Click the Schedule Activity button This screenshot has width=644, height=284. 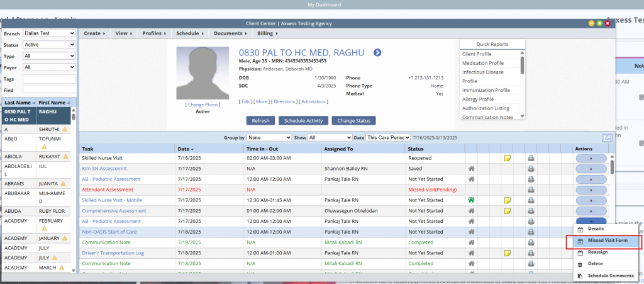click(304, 120)
